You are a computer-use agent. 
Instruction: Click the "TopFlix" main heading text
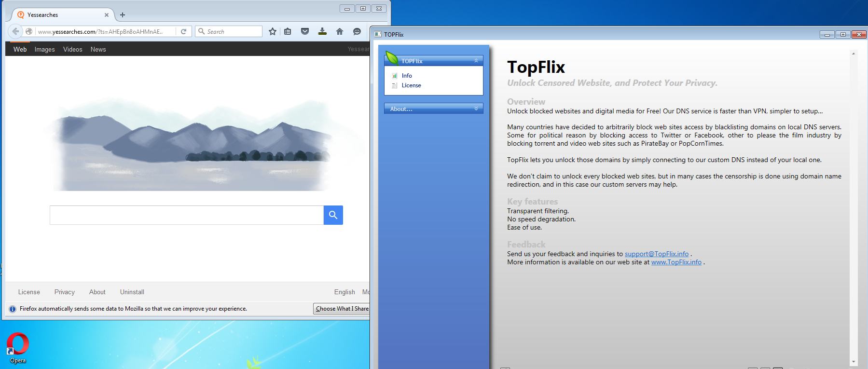pyautogui.click(x=536, y=67)
